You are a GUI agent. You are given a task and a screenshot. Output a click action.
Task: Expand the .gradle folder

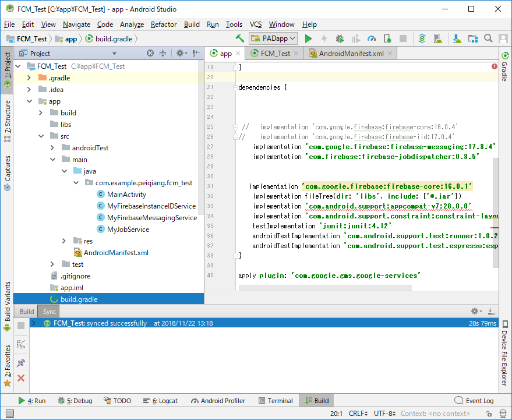click(29, 78)
